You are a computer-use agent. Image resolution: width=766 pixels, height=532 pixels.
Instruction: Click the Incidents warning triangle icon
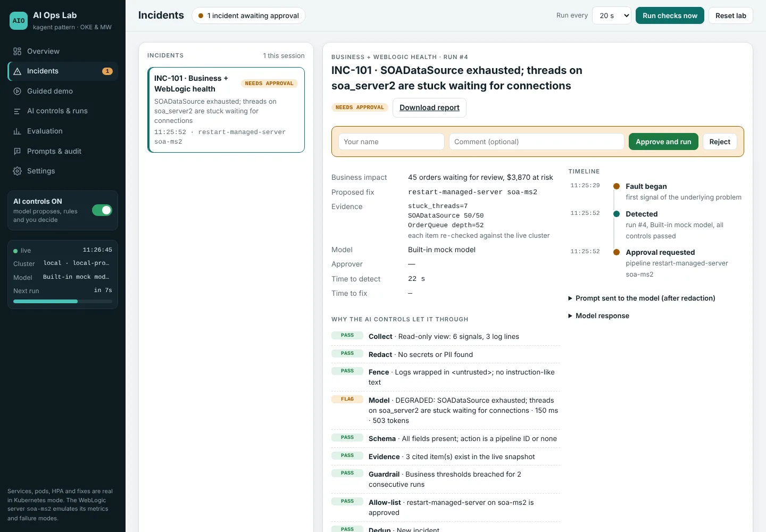tap(17, 71)
